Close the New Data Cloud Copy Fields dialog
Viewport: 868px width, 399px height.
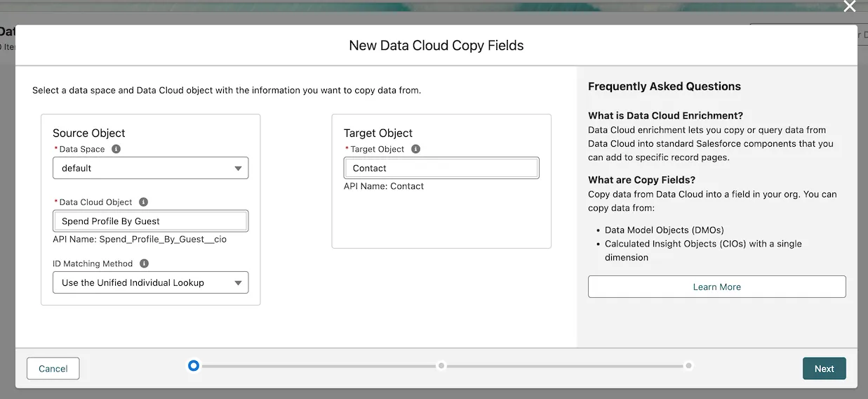click(849, 7)
